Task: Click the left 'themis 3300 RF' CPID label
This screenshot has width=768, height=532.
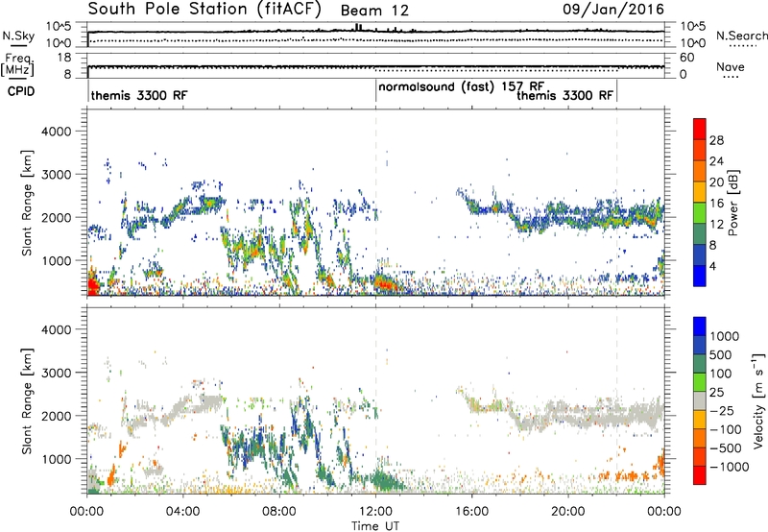Action: 139,95
